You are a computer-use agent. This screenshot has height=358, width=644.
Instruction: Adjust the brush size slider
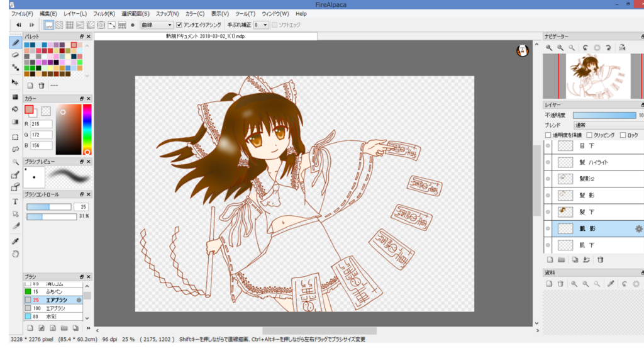(49, 207)
